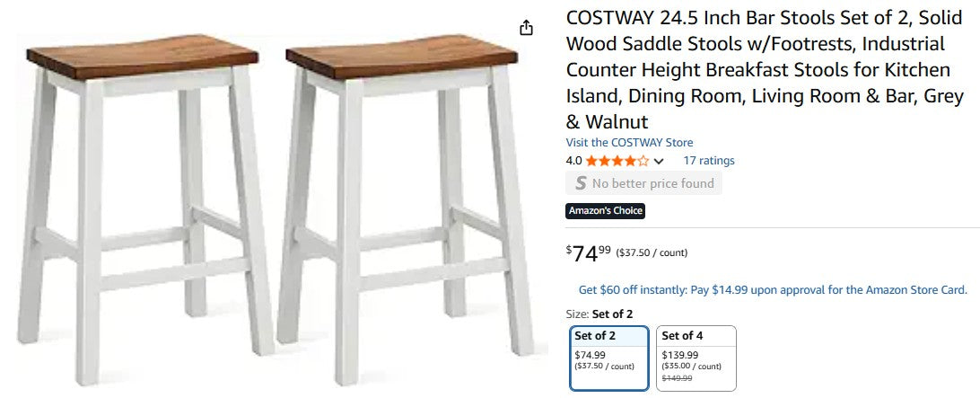Click the COSTWAY bar stools product title
The height and width of the screenshot is (398, 980).
tap(765, 70)
